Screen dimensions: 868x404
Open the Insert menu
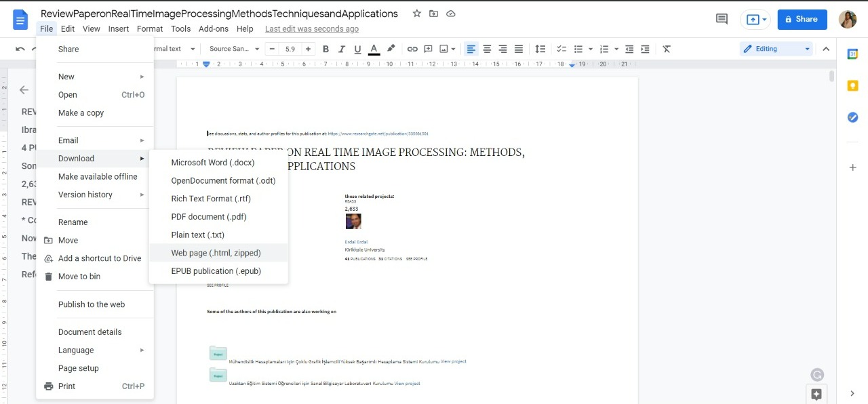[x=119, y=29]
